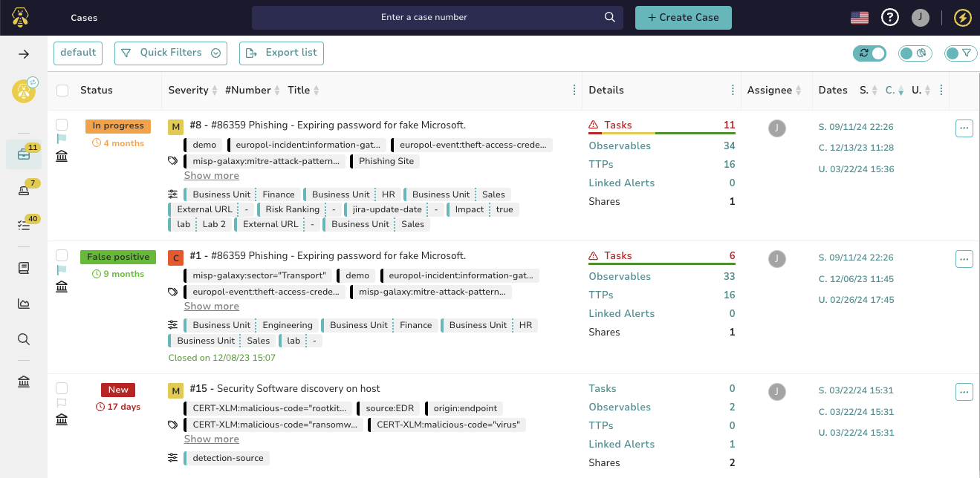980x478 pixels.
Task: Select the checkbox for case #15
Action: point(62,387)
